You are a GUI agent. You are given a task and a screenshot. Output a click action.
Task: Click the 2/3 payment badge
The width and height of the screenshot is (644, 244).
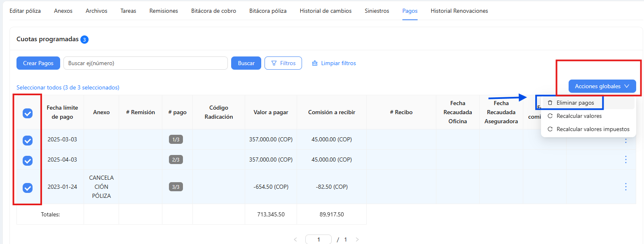coord(176,160)
